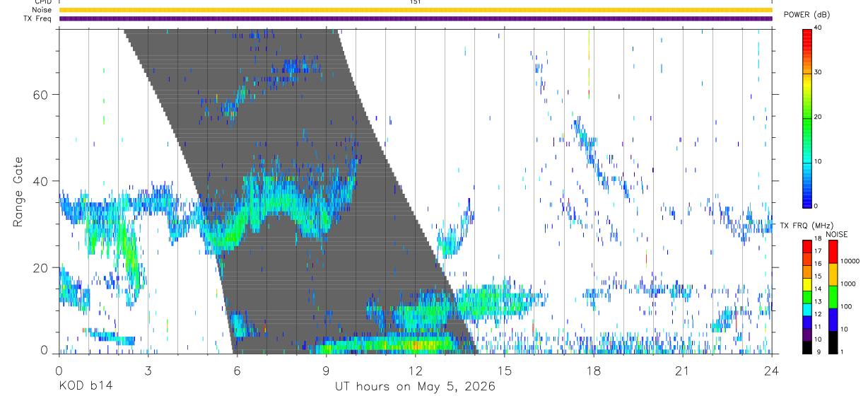The image size is (868, 401).
Task: Click the "24" UT hours tick label
Action: [772, 370]
